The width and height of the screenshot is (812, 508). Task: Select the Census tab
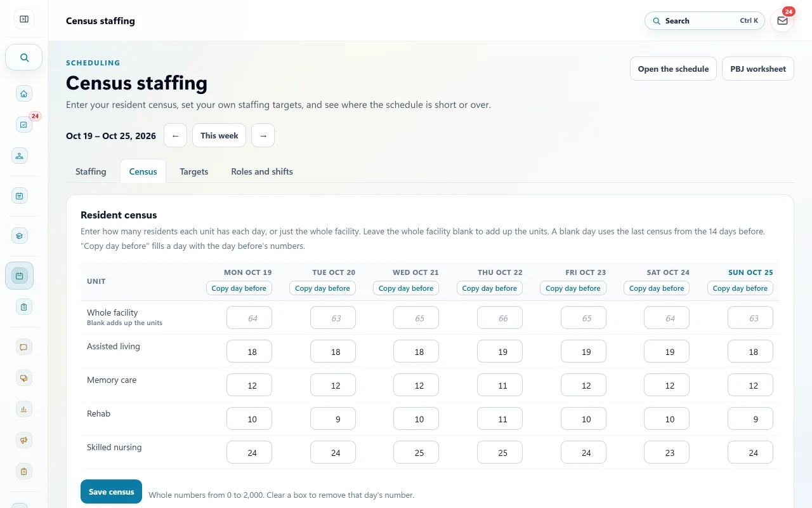143,171
